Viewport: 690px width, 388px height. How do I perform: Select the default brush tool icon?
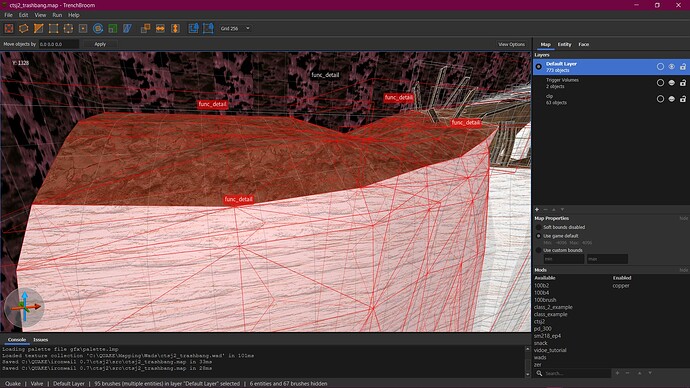(x=9, y=29)
